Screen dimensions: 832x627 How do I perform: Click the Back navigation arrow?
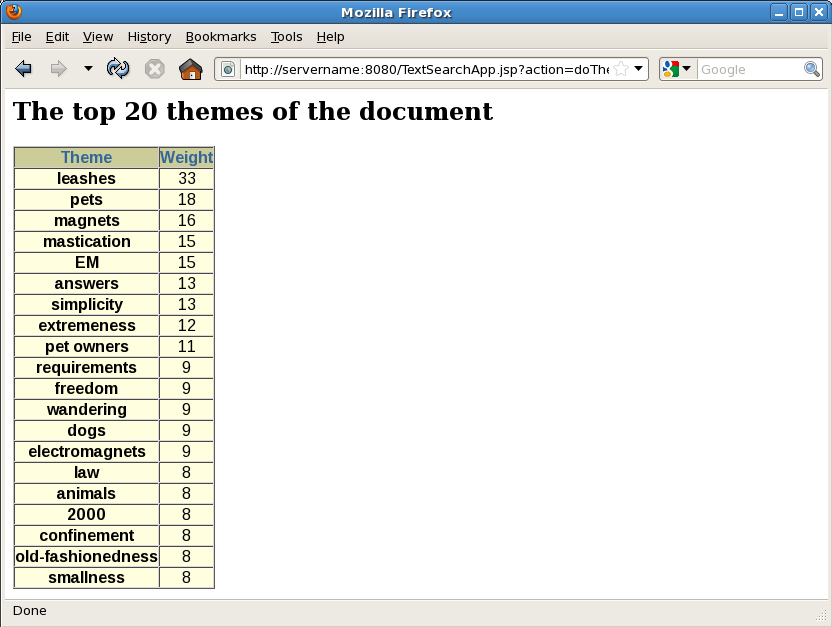coord(24,69)
